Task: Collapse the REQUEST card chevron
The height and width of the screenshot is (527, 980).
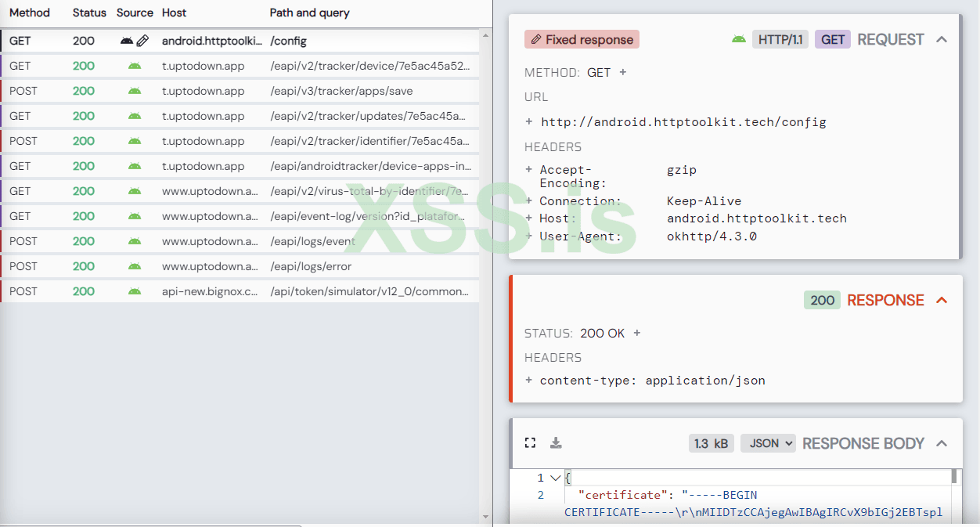Action: [942, 39]
